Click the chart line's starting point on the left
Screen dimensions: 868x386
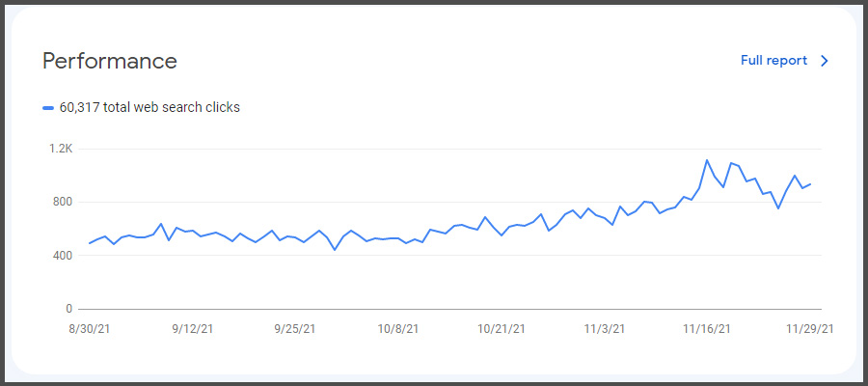point(90,243)
